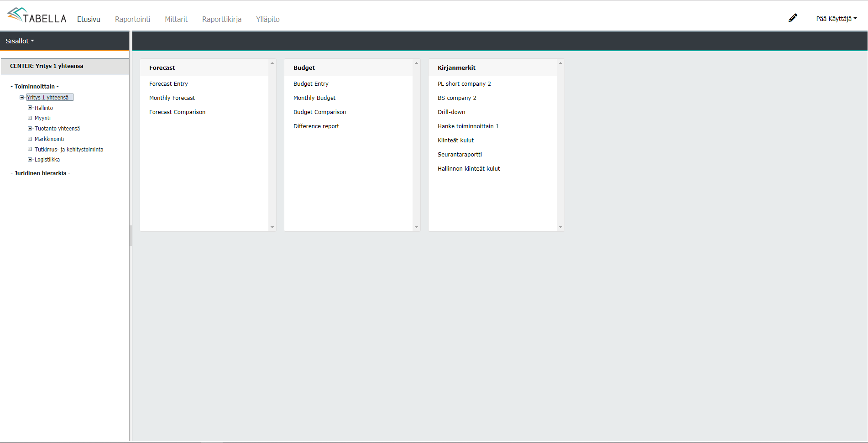Expand the Logistiikka tree node

coord(30,159)
